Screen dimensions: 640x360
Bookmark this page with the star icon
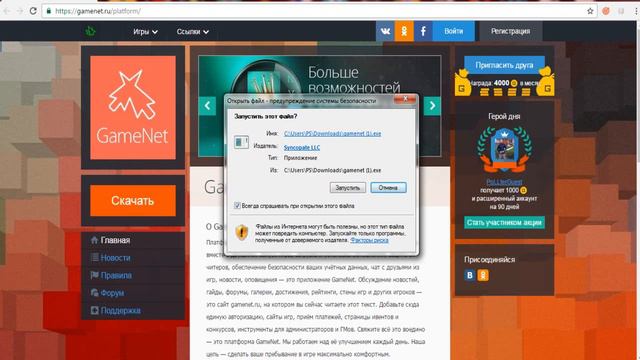[590, 11]
